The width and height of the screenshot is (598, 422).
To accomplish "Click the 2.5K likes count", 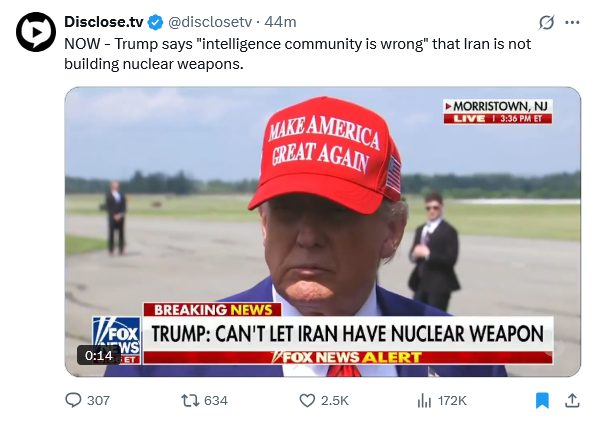I will point(335,400).
